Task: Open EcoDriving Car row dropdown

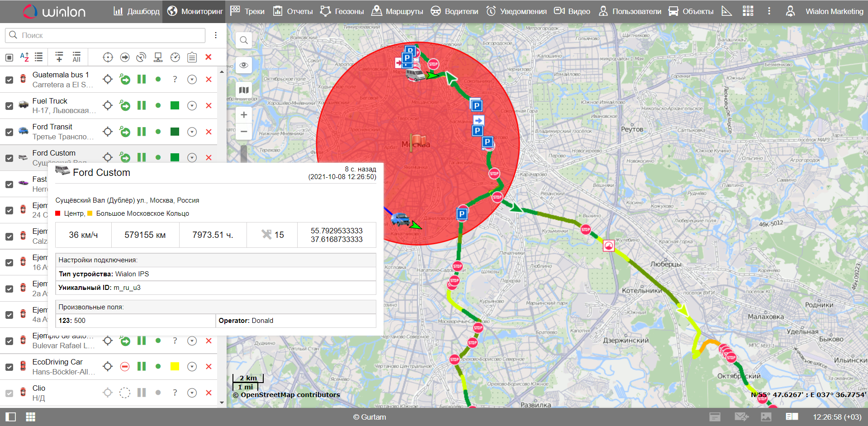Action: [x=192, y=367]
